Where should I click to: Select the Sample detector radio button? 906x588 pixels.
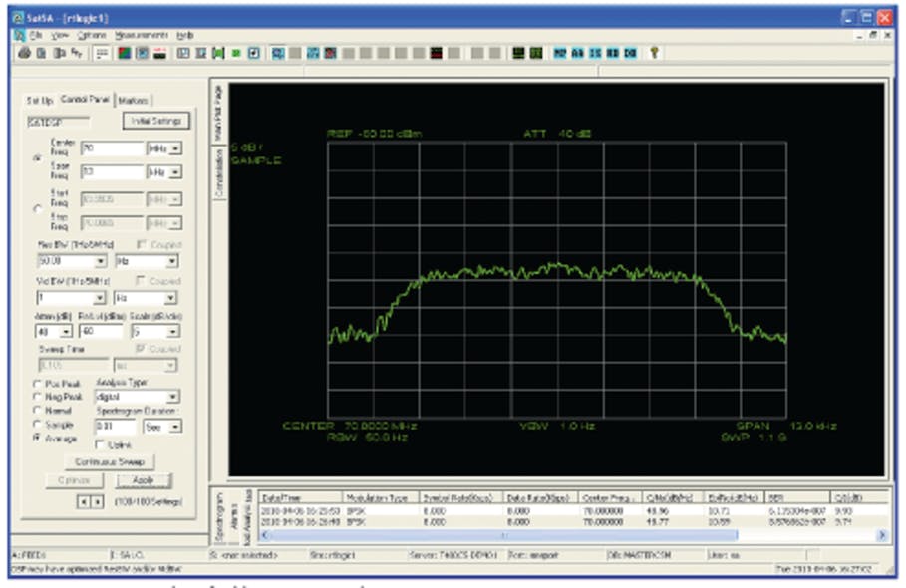pyautogui.click(x=37, y=425)
